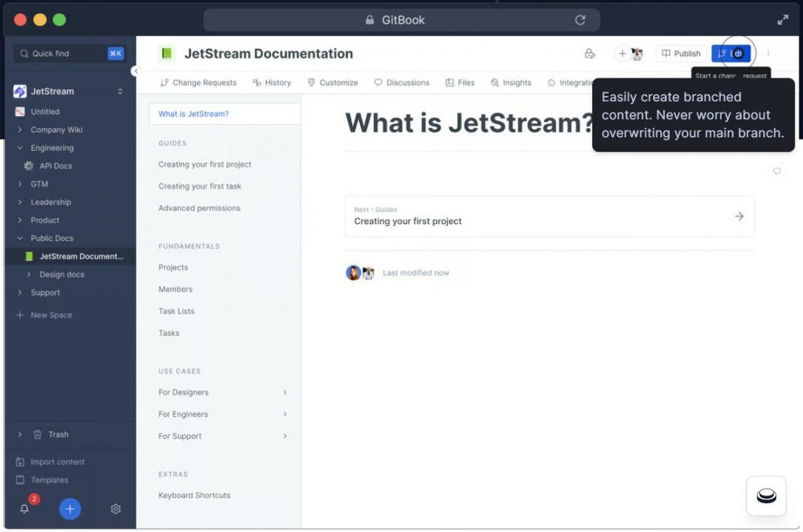
Task: Go to the Files tab
Action: pyautogui.click(x=460, y=82)
